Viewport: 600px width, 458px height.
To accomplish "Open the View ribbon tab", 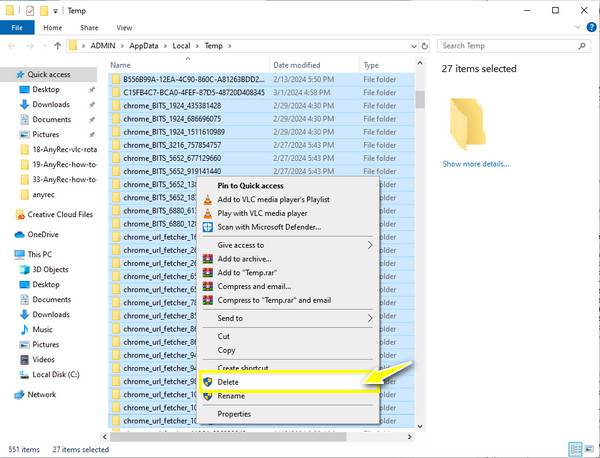I will pos(124,28).
